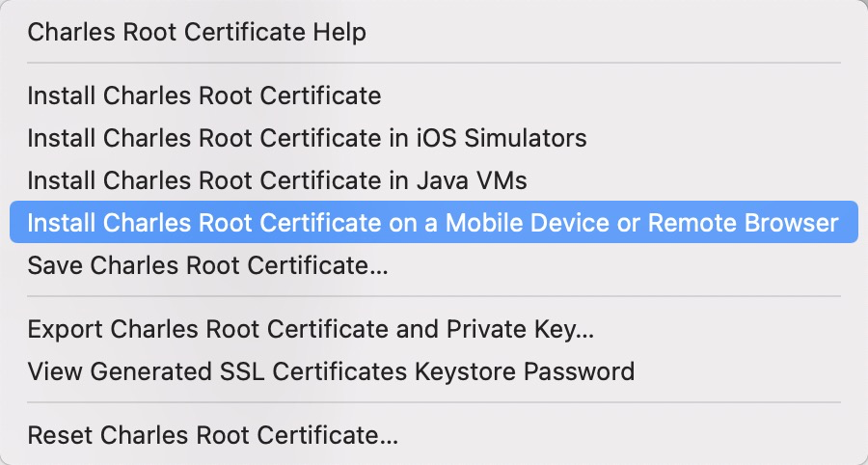Select the first Install Charles Root Certificate entry

pyautogui.click(x=204, y=96)
